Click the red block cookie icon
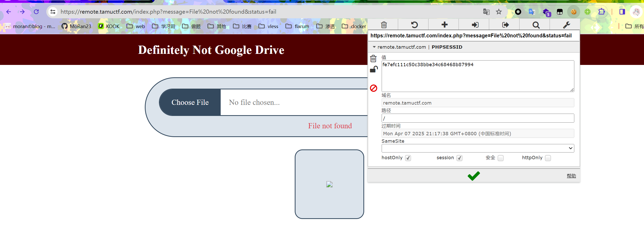644x245 pixels. [x=373, y=88]
